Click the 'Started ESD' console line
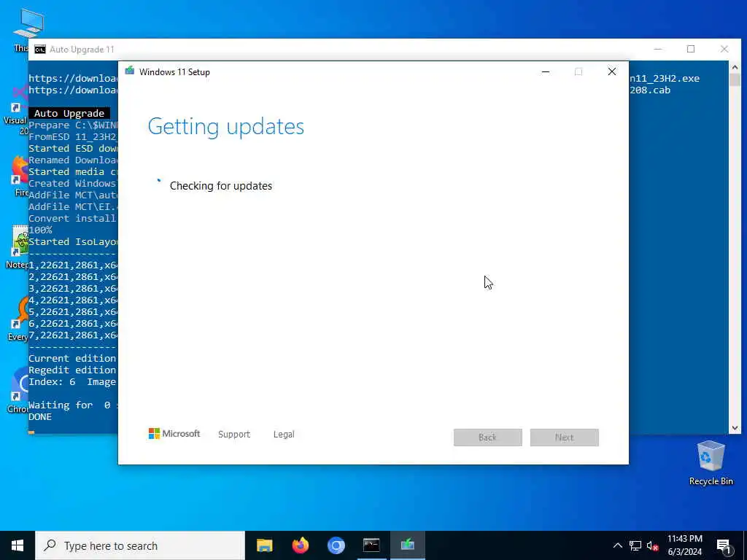This screenshot has width=747, height=560. pos(73,149)
